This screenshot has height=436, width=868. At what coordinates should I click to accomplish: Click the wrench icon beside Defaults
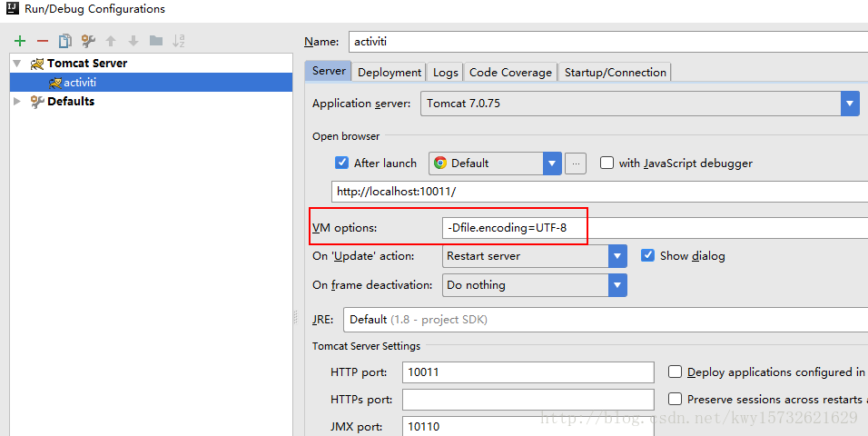pyautogui.click(x=36, y=102)
